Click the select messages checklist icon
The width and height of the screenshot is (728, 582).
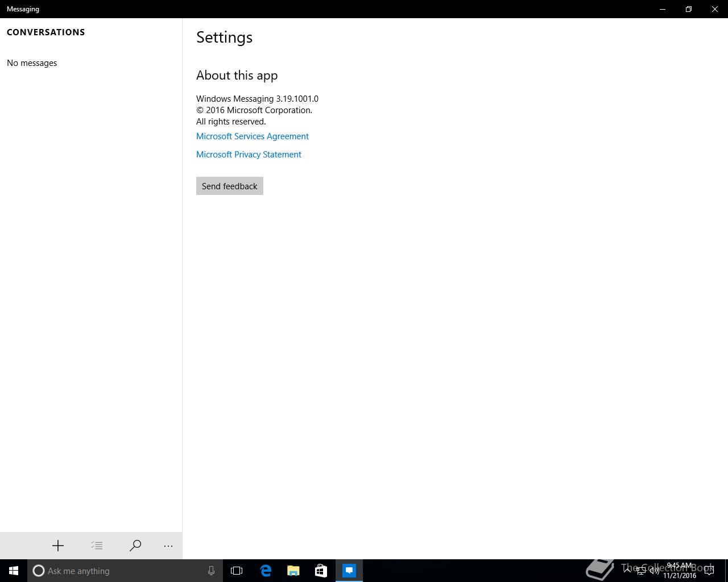click(x=97, y=546)
